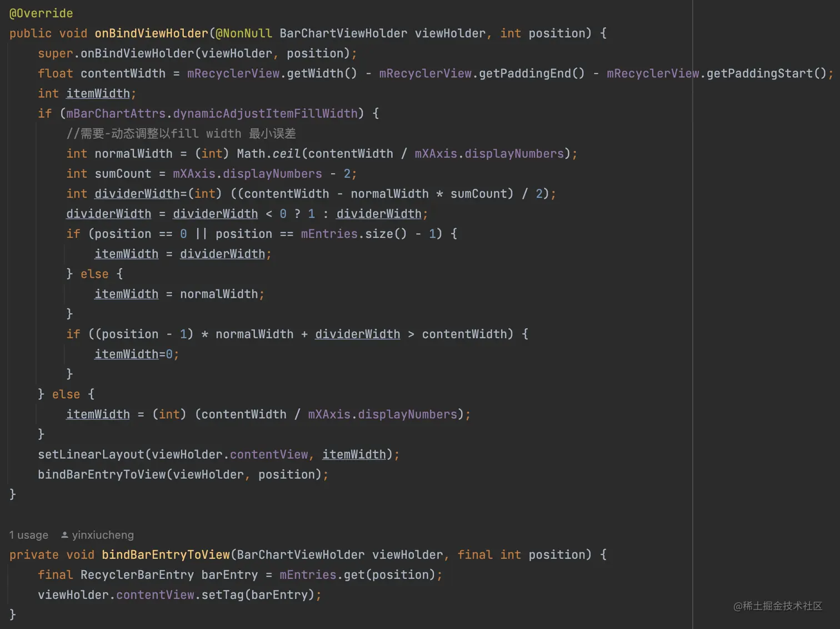Click setTag(barEntry) call
This screenshot has height=629, width=840.
[x=258, y=595]
